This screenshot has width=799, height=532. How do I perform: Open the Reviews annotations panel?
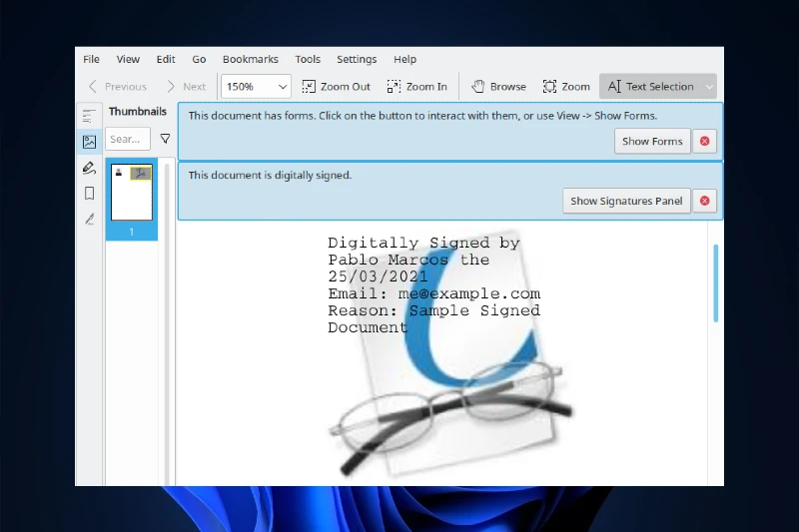coord(90,168)
